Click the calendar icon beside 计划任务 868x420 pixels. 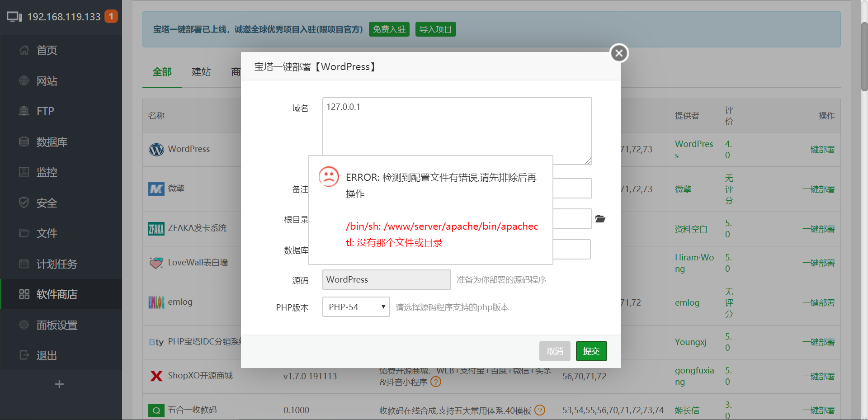click(x=24, y=264)
